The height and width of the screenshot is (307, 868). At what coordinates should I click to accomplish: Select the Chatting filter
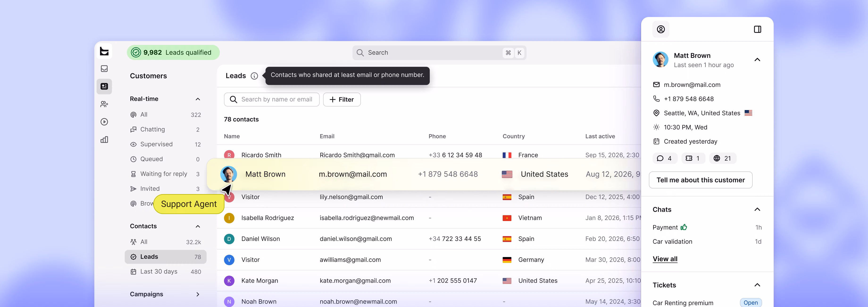[165, 130]
